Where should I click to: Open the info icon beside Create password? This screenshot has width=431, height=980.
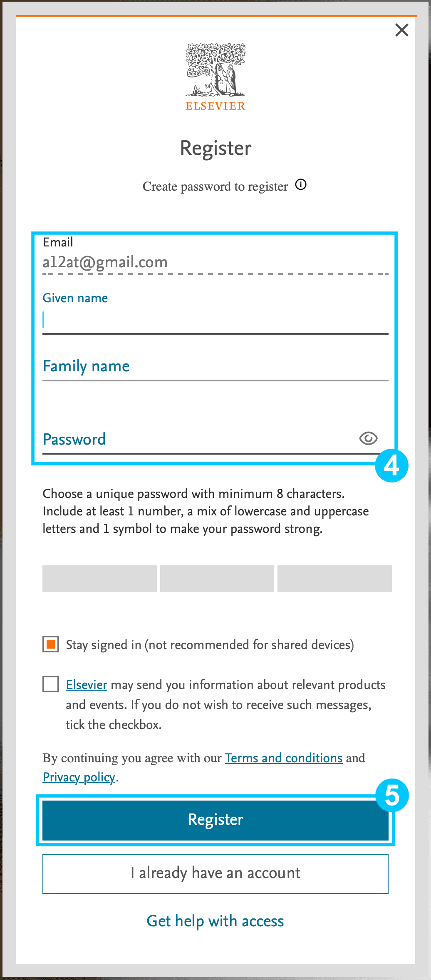[301, 184]
